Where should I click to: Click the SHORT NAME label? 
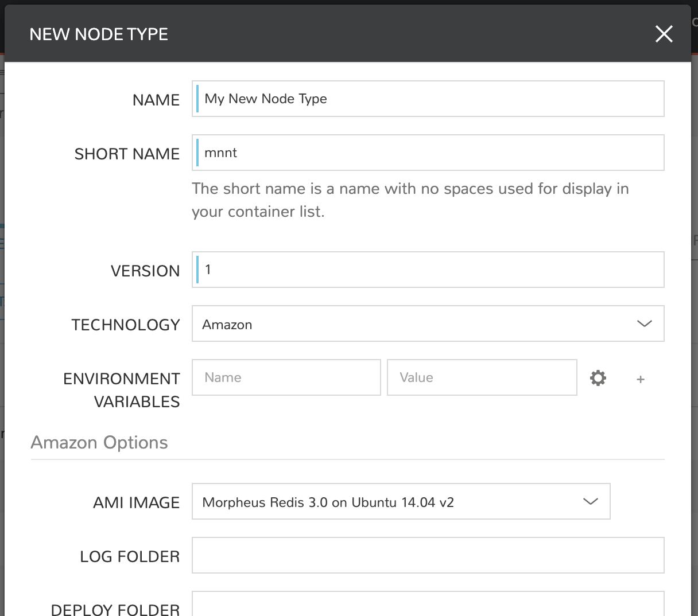127,154
